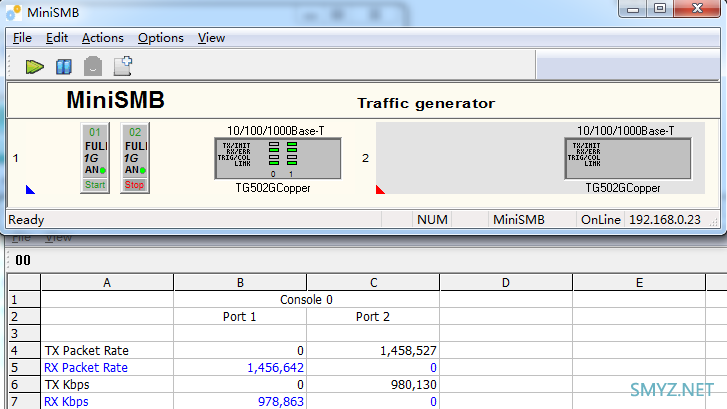
Task: Select column E header
Action: [639, 282]
